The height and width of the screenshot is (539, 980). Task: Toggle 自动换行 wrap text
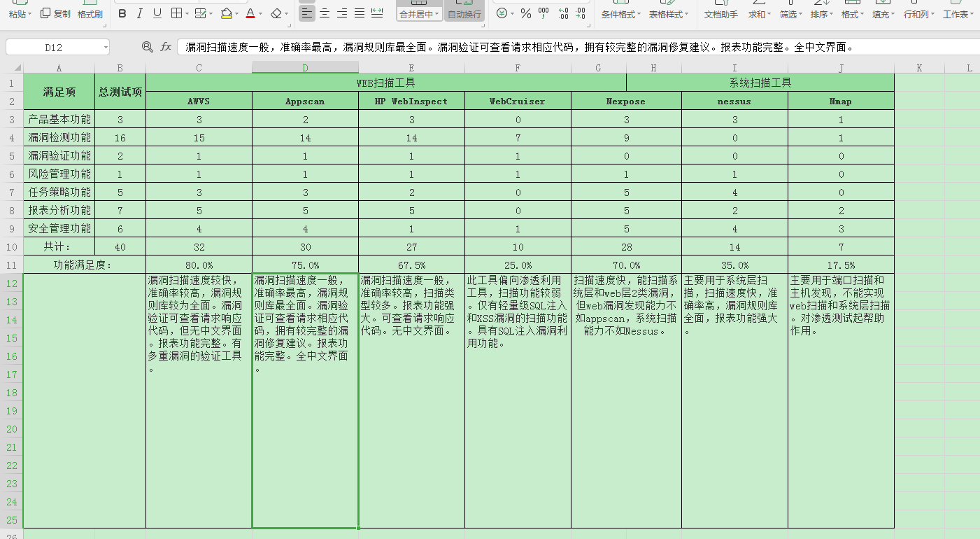coord(464,10)
